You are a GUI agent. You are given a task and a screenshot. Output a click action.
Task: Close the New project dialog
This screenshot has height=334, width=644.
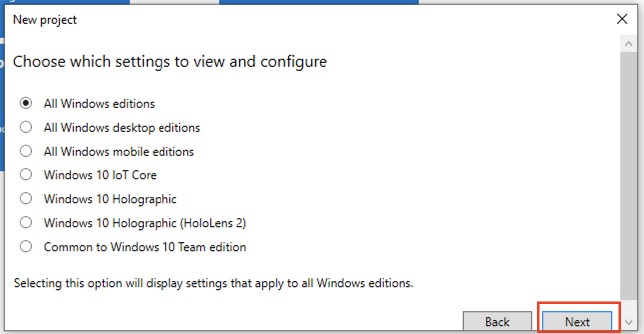pyautogui.click(x=622, y=19)
